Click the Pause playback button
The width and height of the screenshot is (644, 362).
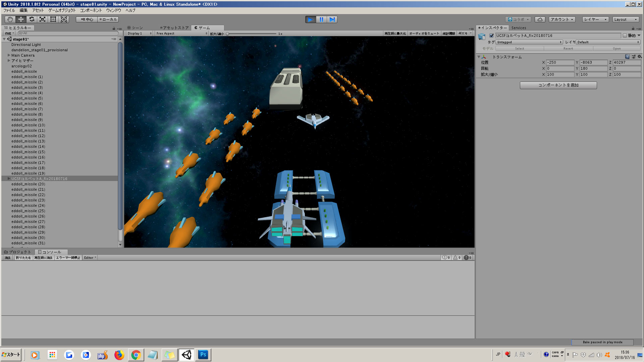321,19
